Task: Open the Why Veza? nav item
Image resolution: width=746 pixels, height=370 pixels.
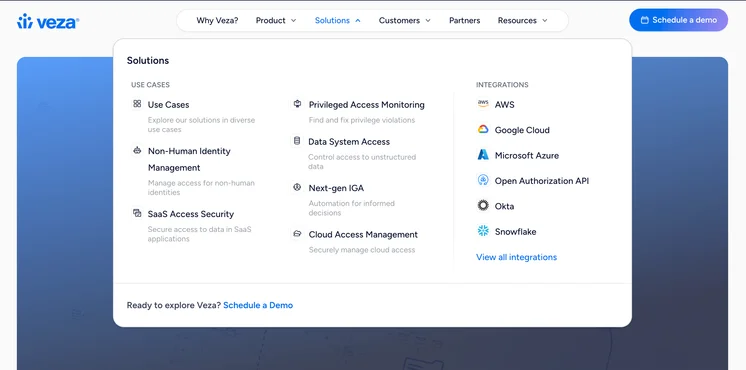Action: click(x=217, y=20)
